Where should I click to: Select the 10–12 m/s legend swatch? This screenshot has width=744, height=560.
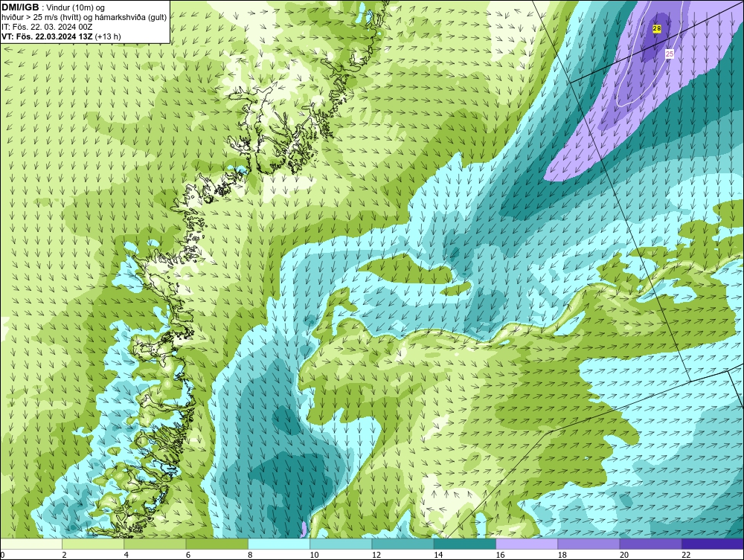click(341, 544)
